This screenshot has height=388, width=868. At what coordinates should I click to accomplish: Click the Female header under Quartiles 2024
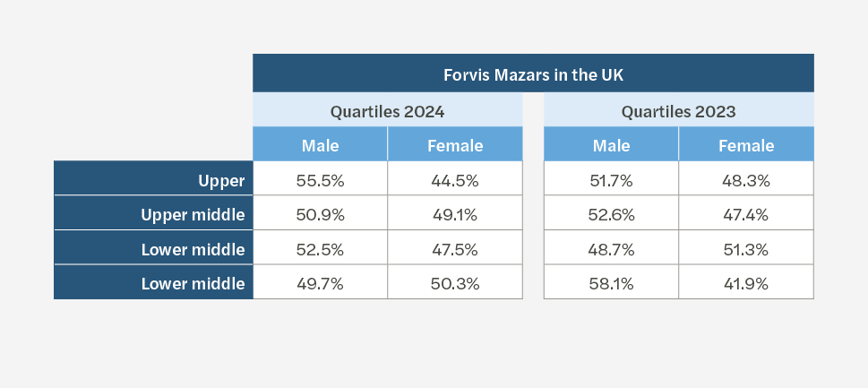tap(455, 145)
